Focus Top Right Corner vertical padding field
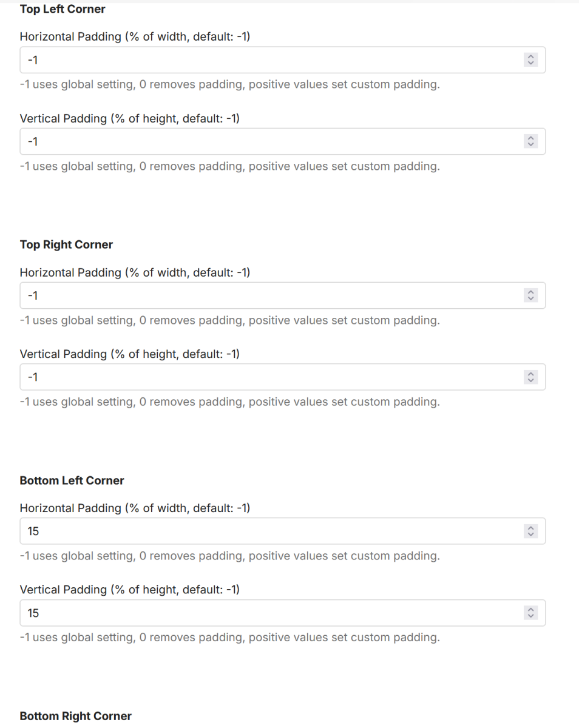The image size is (579, 728). (267, 377)
